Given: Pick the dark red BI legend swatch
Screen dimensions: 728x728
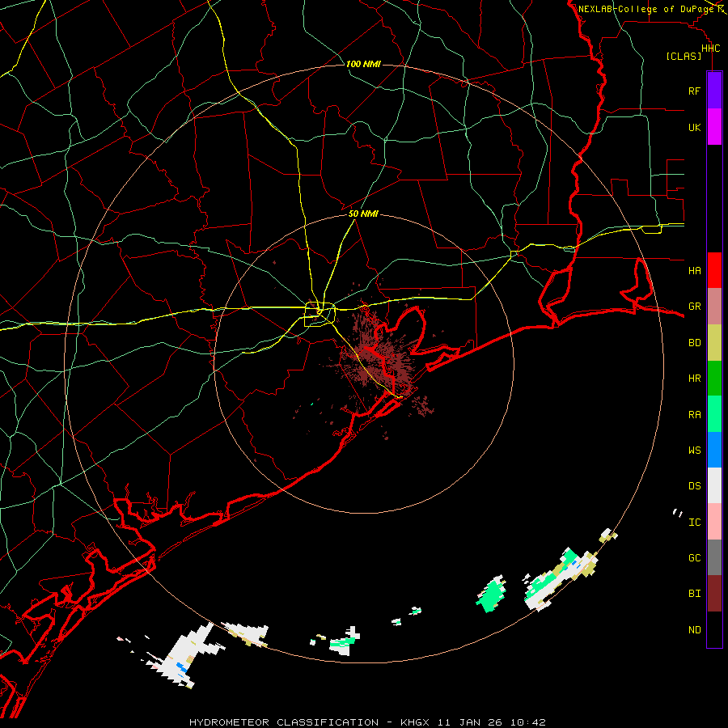Looking at the screenshot, I should click(x=714, y=594).
